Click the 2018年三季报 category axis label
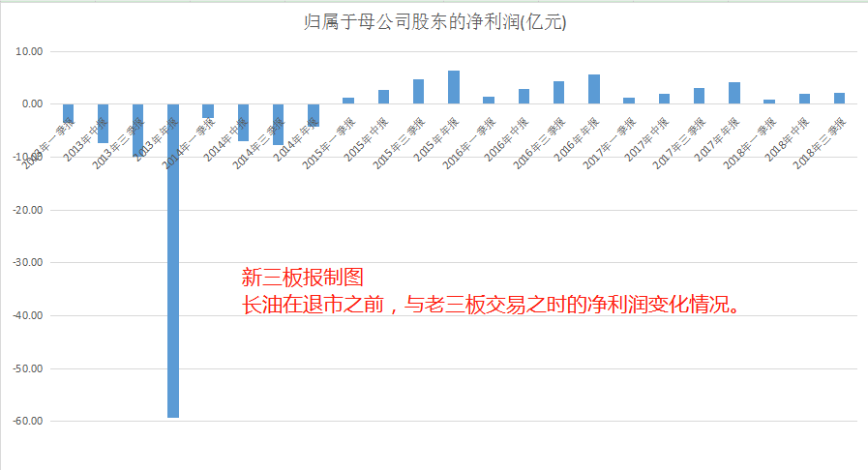The width and height of the screenshot is (868, 470). (x=819, y=144)
